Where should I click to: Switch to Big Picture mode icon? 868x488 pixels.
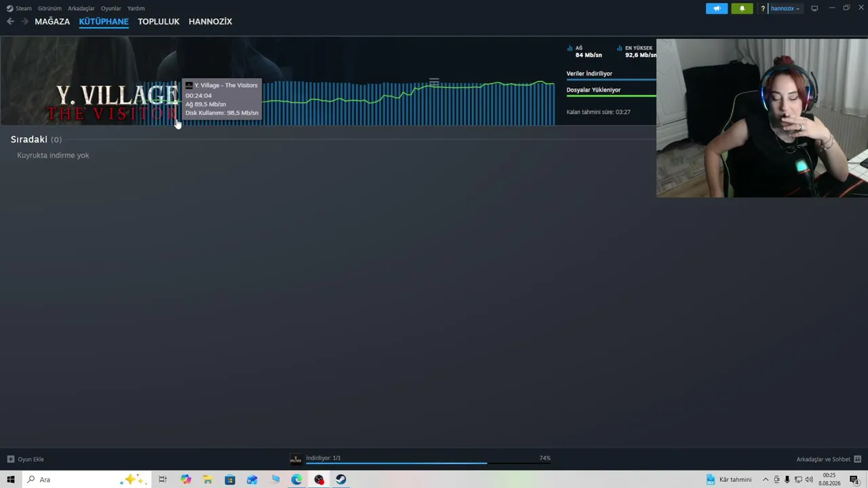click(814, 9)
